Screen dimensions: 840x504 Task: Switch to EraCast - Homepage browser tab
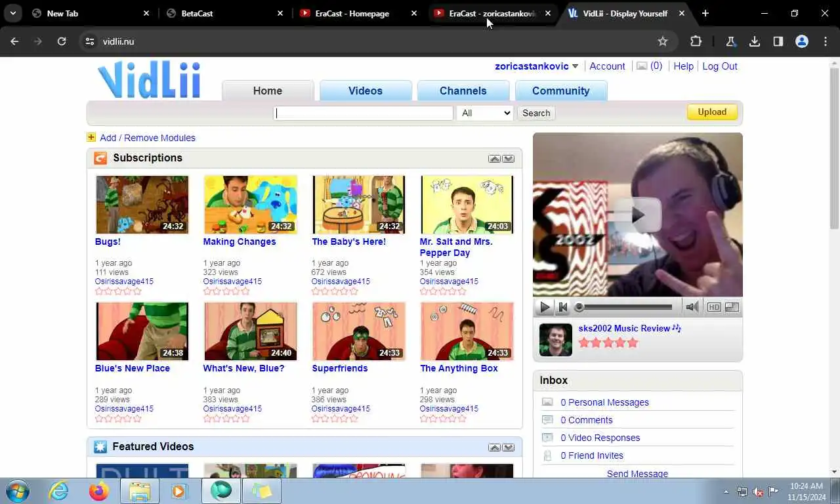pyautogui.click(x=357, y=13)
